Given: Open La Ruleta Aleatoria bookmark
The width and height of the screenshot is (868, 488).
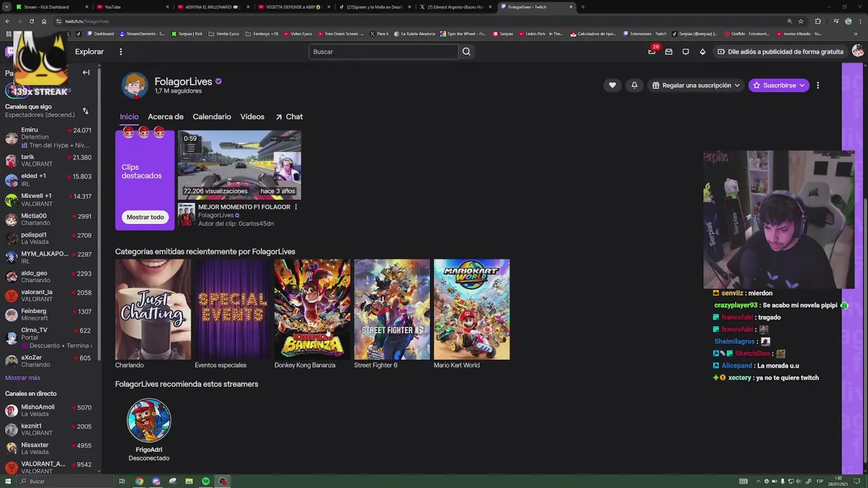Looking at the screenshot, I should click(x=415, y=33).
